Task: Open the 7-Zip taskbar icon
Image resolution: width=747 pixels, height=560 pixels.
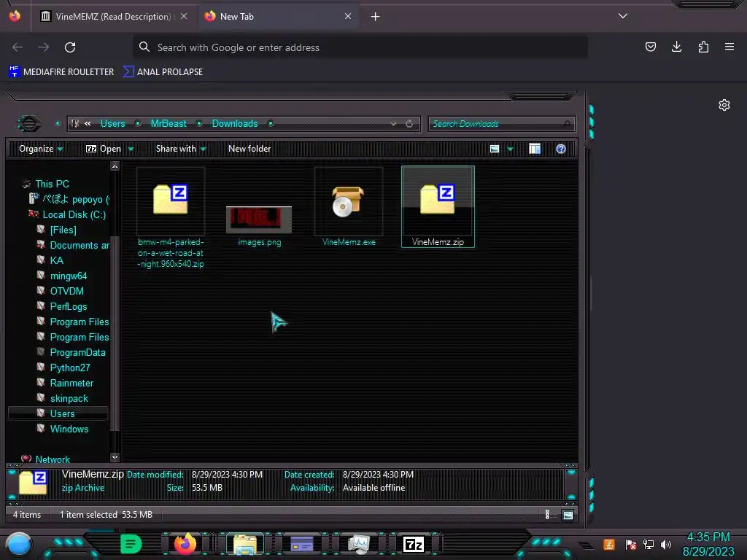Action: [413, 544]
